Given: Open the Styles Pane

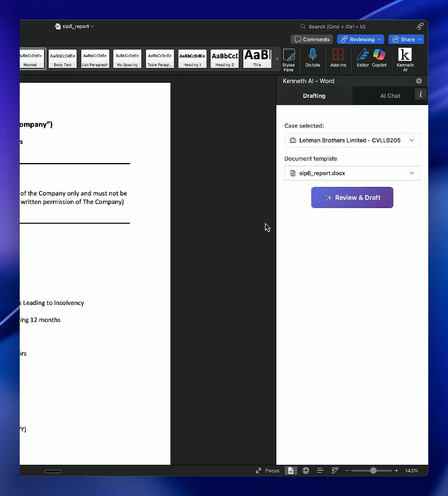Looking at the screenshot, I should point(289,59).
